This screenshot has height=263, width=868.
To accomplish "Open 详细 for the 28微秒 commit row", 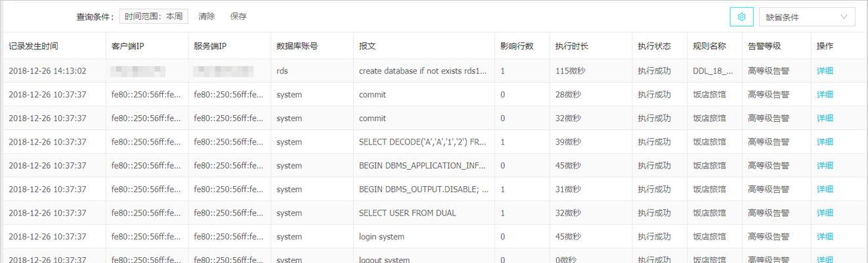I will [825, 95].
